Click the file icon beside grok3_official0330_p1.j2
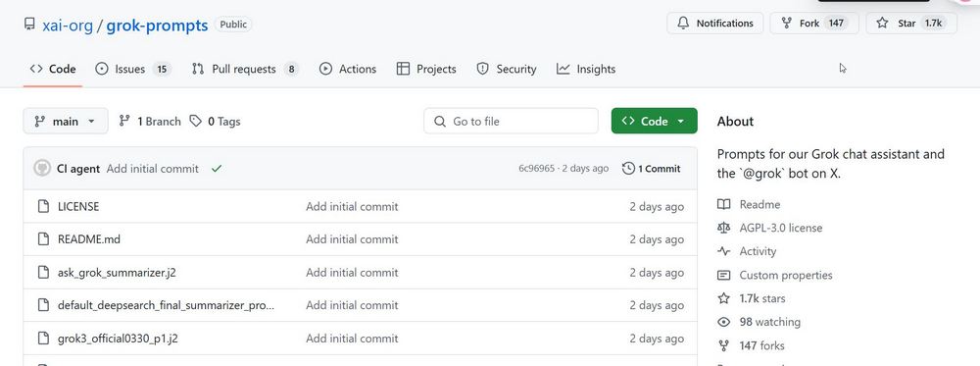 [43, 339]
